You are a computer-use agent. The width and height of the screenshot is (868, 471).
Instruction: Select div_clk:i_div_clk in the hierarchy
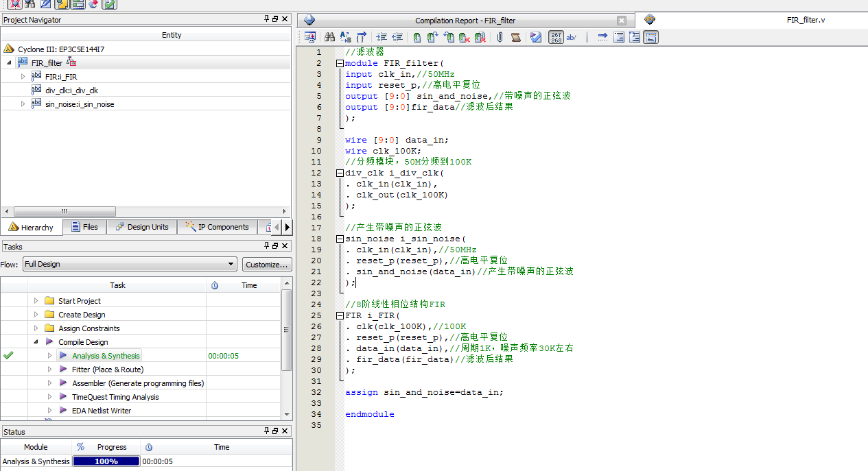click(x=71, y=90)
